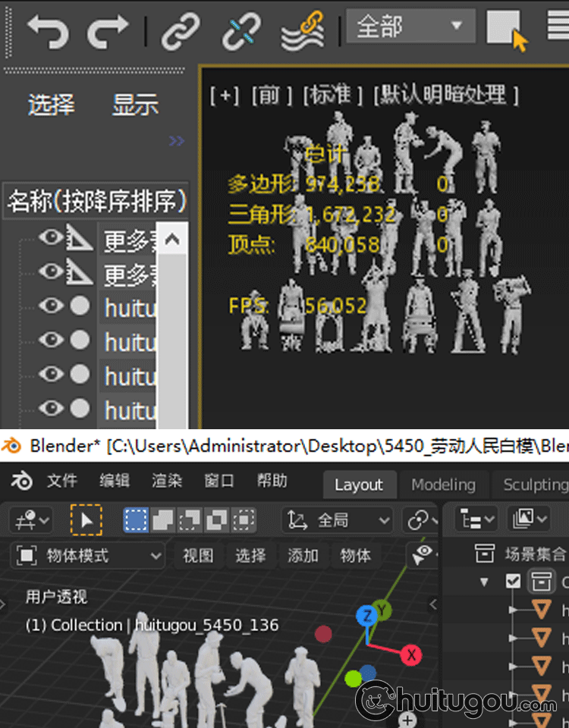
Task: Click the Collection box icon beside the checkbox
Action: click(x=541, y=582)
